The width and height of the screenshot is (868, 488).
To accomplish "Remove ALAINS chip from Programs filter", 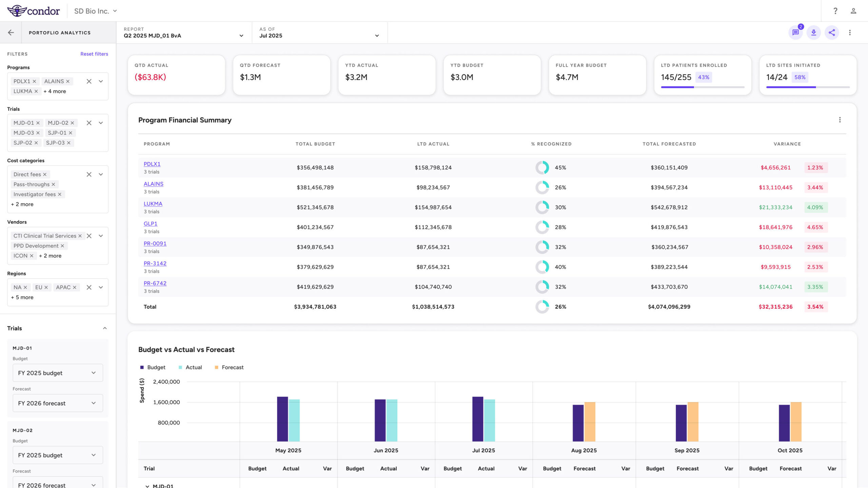I will point(68,81).
